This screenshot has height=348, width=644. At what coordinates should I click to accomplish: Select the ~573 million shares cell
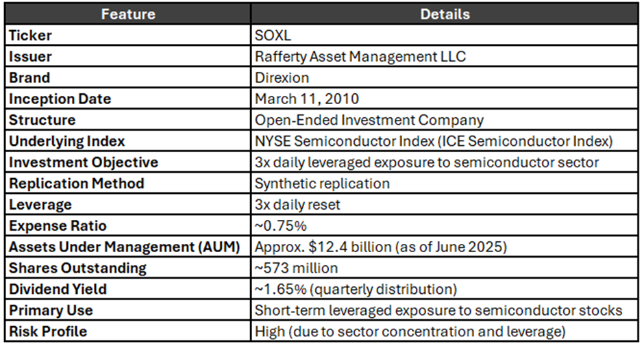coord(445,268)
